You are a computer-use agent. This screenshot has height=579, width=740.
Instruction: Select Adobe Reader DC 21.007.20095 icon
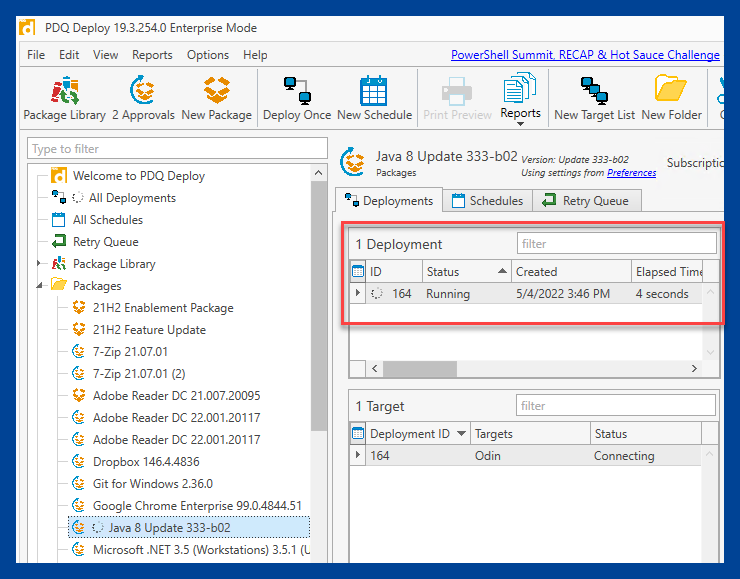(x=79, y=395)
